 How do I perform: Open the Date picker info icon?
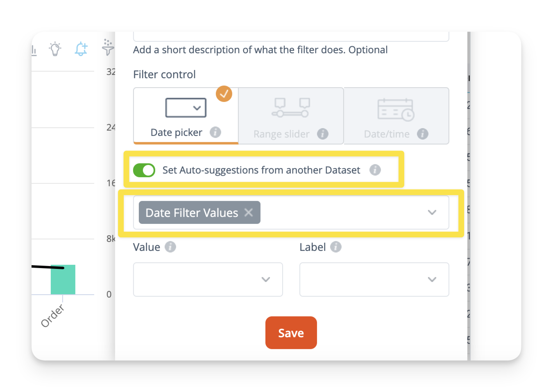coord(215,132)
